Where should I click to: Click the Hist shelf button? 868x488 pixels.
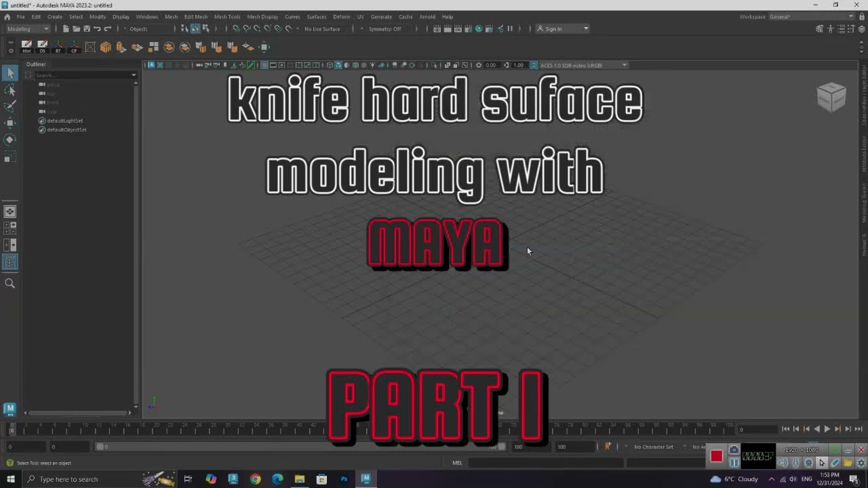coord(26,47)
